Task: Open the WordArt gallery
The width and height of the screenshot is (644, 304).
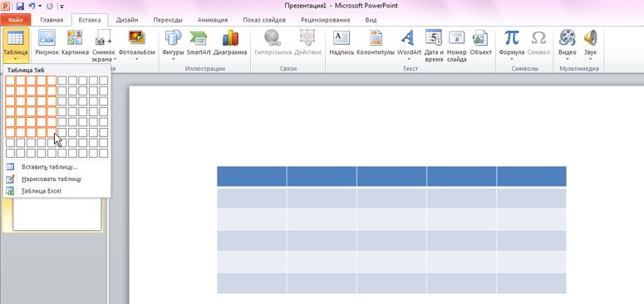Action: (409, 45)
